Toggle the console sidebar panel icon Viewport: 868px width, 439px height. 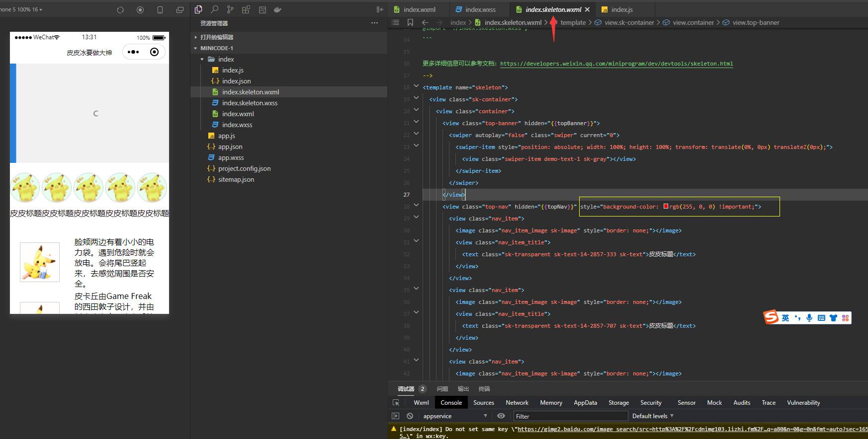pyautogui.click(x=396, y=416)
